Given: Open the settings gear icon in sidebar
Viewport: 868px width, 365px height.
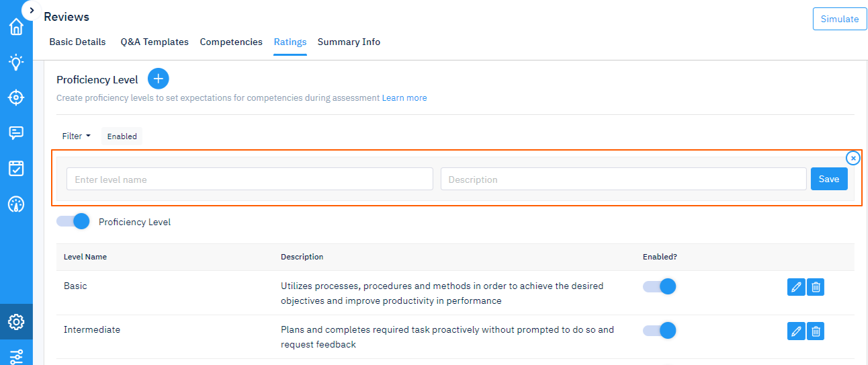Looking at the screenshot, I should pyautogui.click(x=16, y=322).
